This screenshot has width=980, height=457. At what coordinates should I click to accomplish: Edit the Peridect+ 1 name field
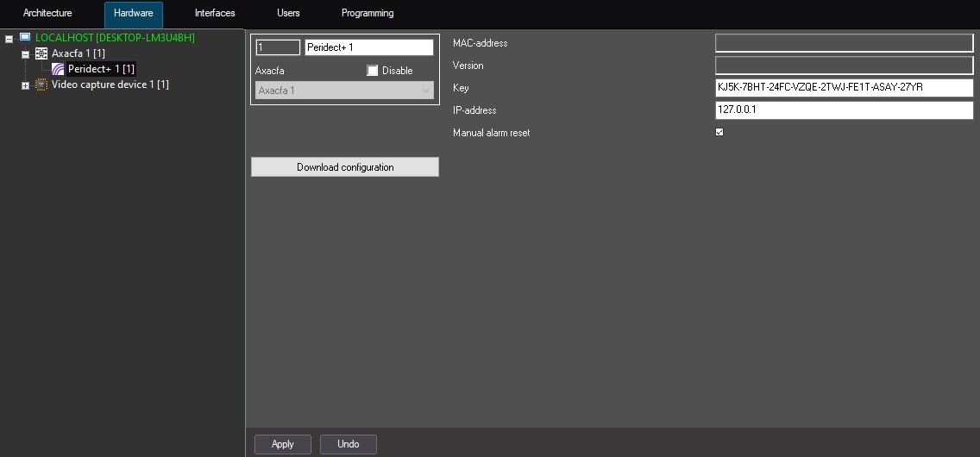368,47
